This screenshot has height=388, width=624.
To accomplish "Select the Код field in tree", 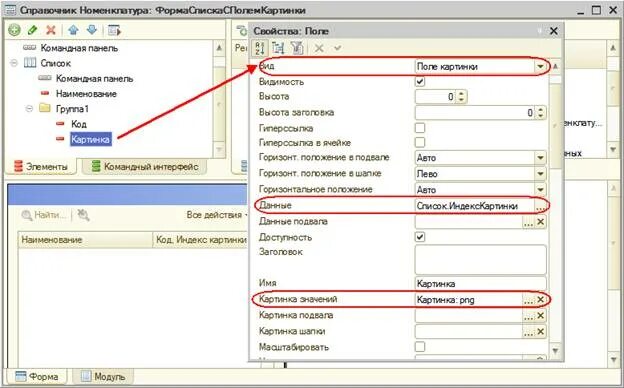I will (x=78, y=124).
